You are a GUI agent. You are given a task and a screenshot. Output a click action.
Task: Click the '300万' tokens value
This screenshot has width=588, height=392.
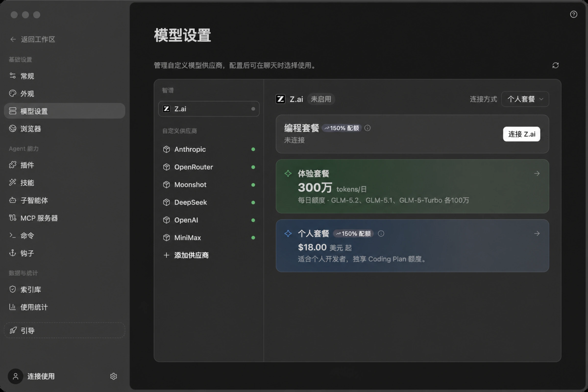(315, 187)
